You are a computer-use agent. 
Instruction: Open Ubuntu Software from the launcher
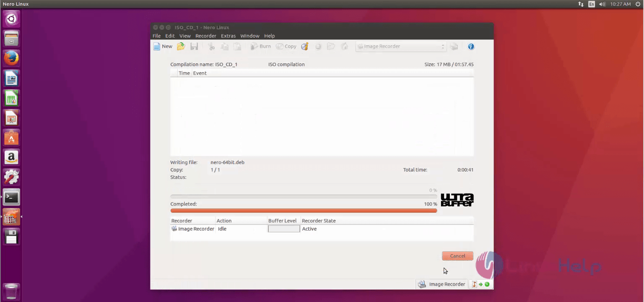point(11,138)
